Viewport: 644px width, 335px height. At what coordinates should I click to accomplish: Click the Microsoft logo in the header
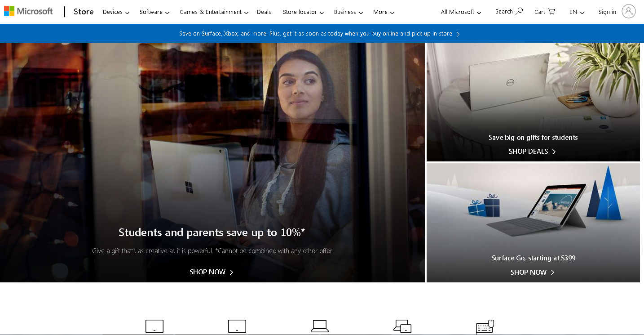(x=28, y=12)
